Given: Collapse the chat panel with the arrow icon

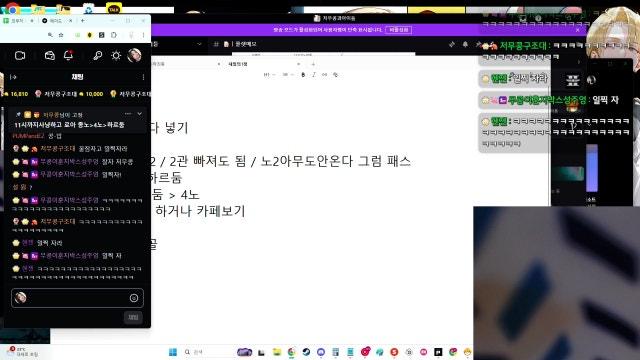Looking at the screenshot, I should [13, 77].
